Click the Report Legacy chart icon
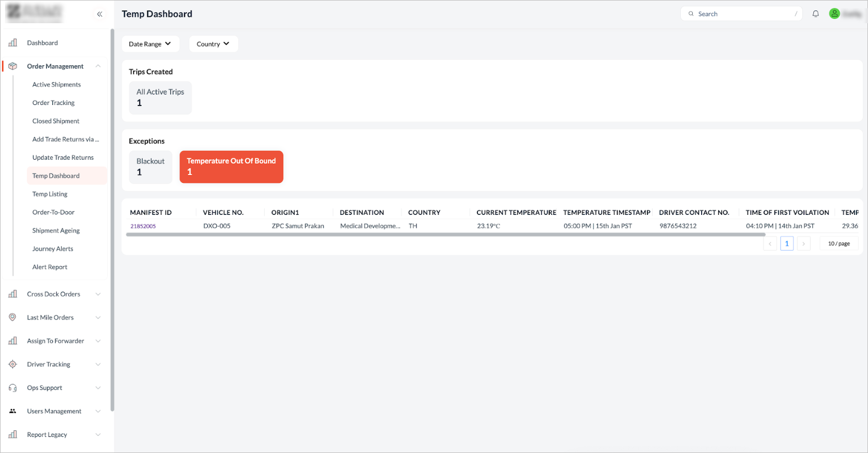868x453 pixels. [x=13, y=434]
